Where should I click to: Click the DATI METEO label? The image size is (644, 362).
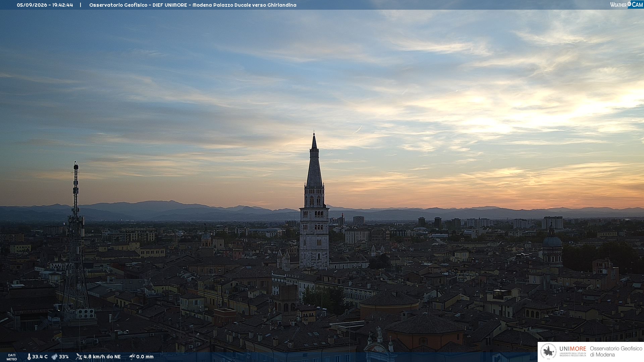12,357
